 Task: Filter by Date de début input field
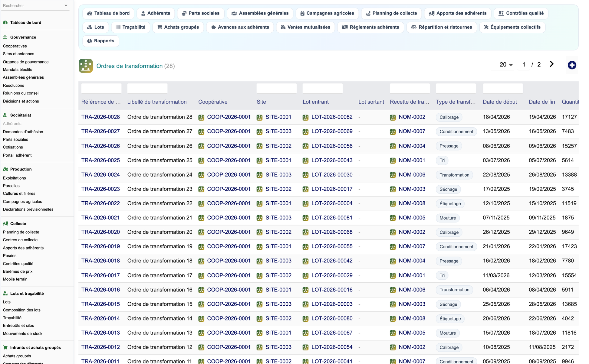tap(503, 89)
